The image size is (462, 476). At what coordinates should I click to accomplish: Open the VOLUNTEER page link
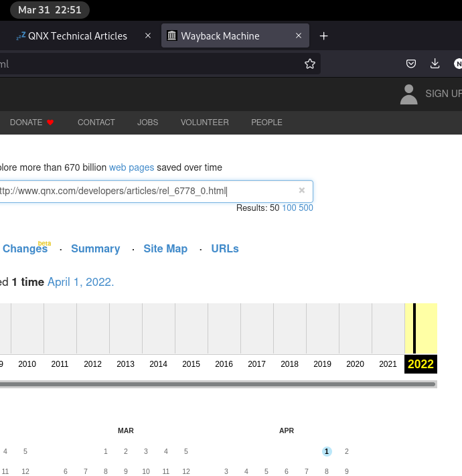tap(205, 123)
